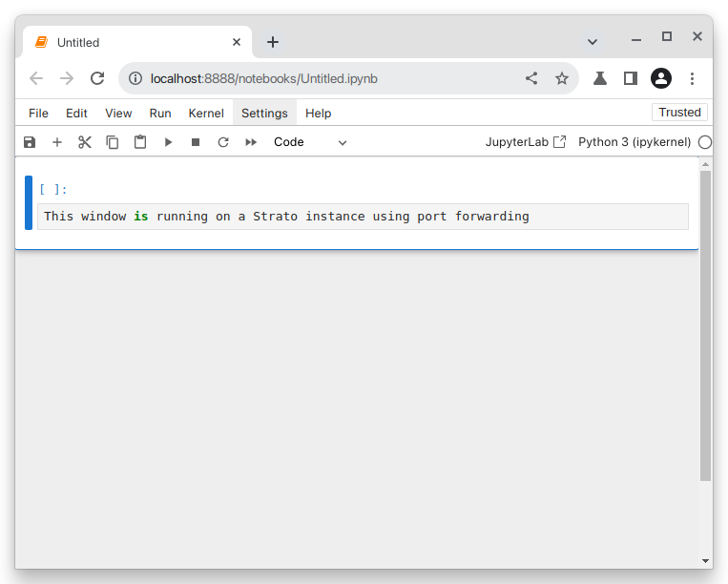The height and width of the screenshot is (584, 728).
Task: Interrupt the kernel with the stop icon
Action: tap(196, 142)
